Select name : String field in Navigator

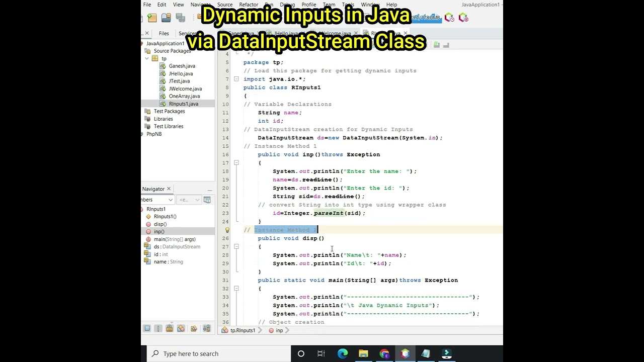[x=168, y=262]
